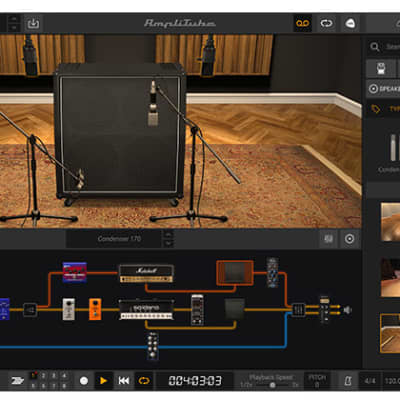Start playback with the play button
The height and width of the screenshot is (400, 400).
coord(104,380)
